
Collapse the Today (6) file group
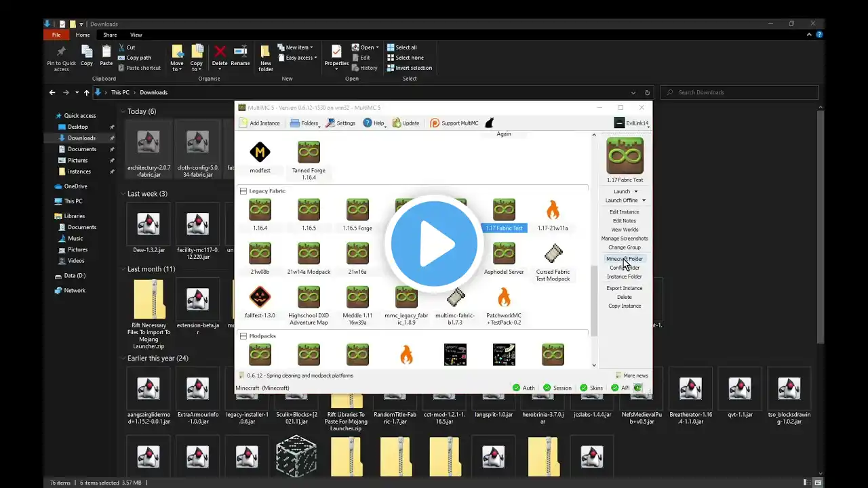123,111
